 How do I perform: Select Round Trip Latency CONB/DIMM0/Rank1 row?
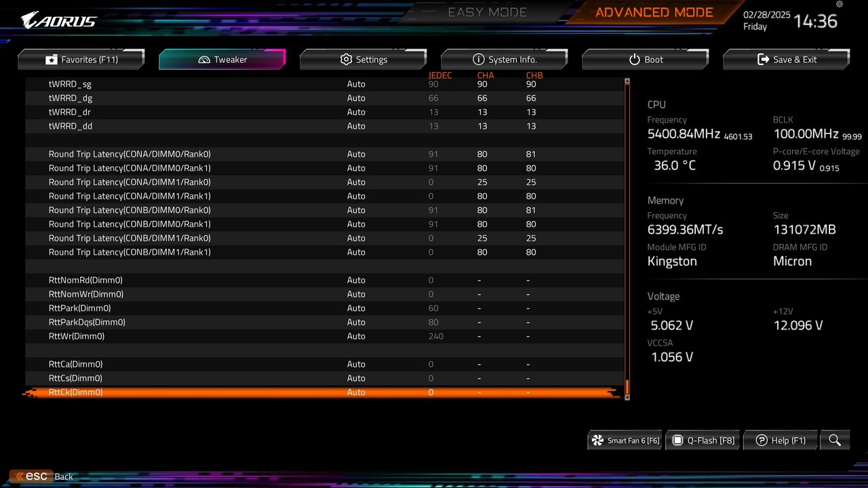(324, 224)
